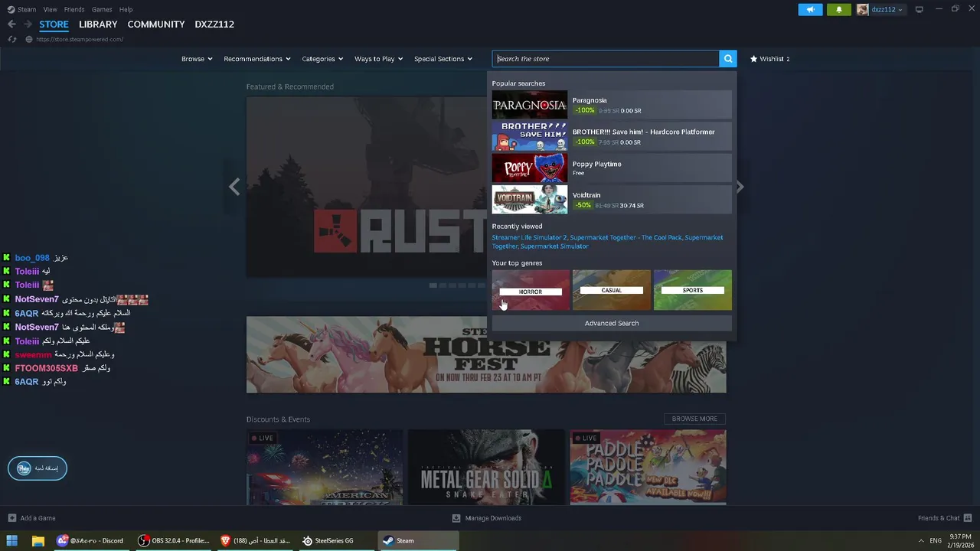Open the Windows Start menu
This screenshot has height=551, width=980.
[12, 540]
